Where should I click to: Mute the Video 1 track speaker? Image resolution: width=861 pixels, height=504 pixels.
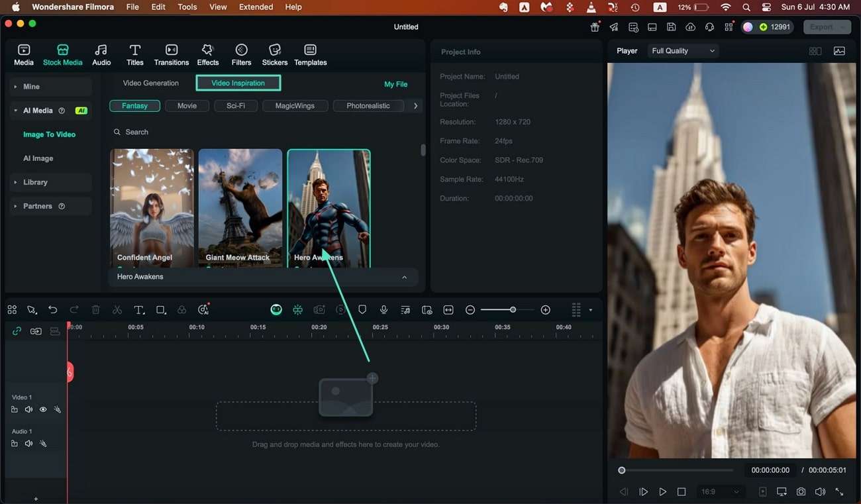coord(28,410)
